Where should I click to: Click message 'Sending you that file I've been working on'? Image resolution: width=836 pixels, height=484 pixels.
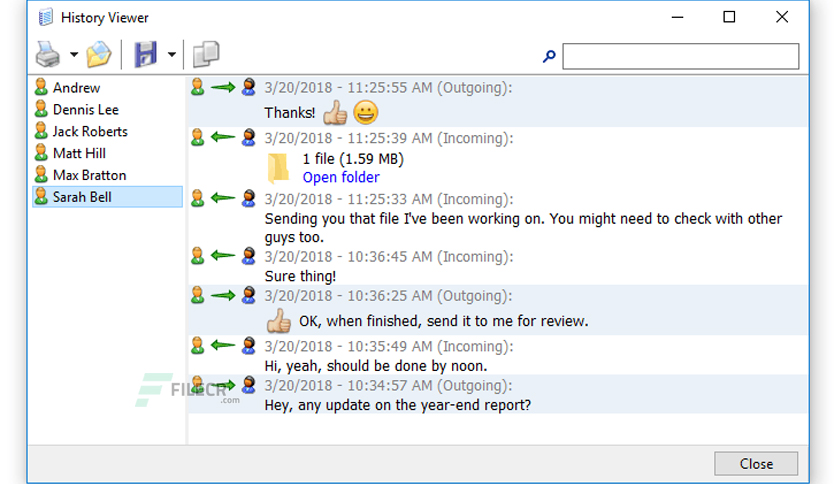[523, 228]
